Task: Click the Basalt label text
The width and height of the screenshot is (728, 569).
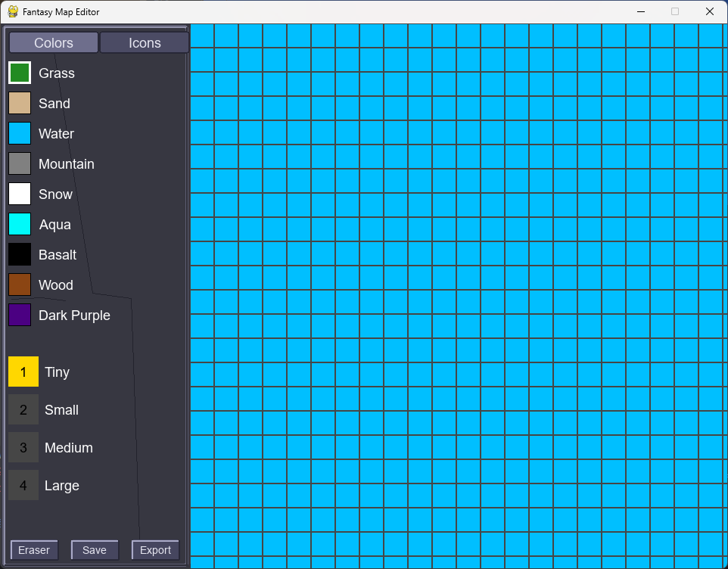Action: [58, 255]
